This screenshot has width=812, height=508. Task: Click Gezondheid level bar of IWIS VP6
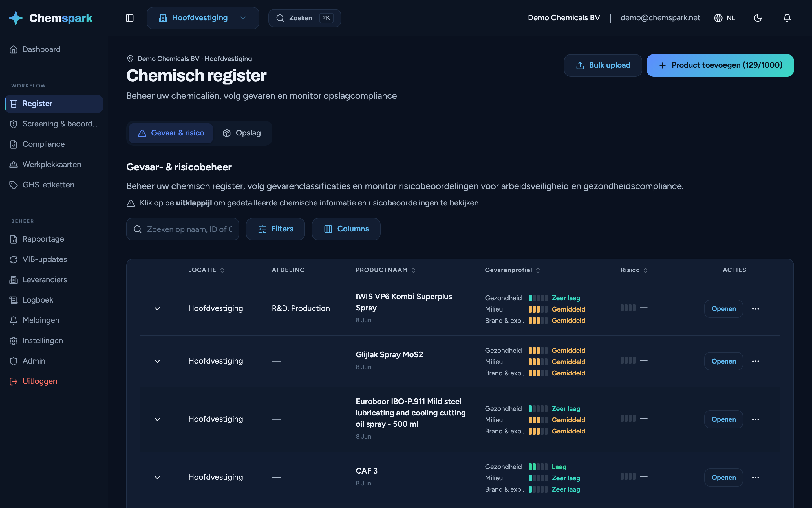(538, 298)
